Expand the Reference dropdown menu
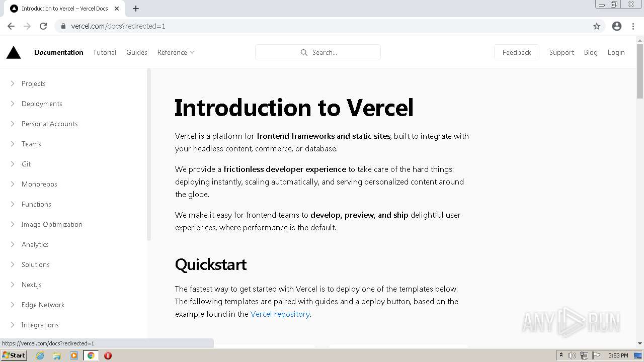The width and height of the screenshot is (644, 362). click(x=176, y=52)
